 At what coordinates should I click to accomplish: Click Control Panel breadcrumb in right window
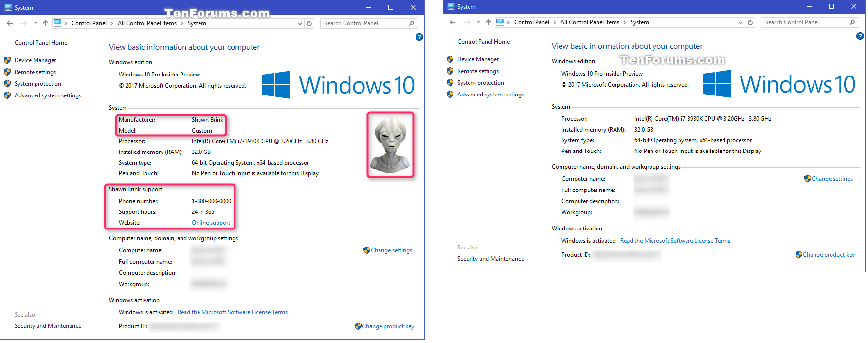click(532, 22)
